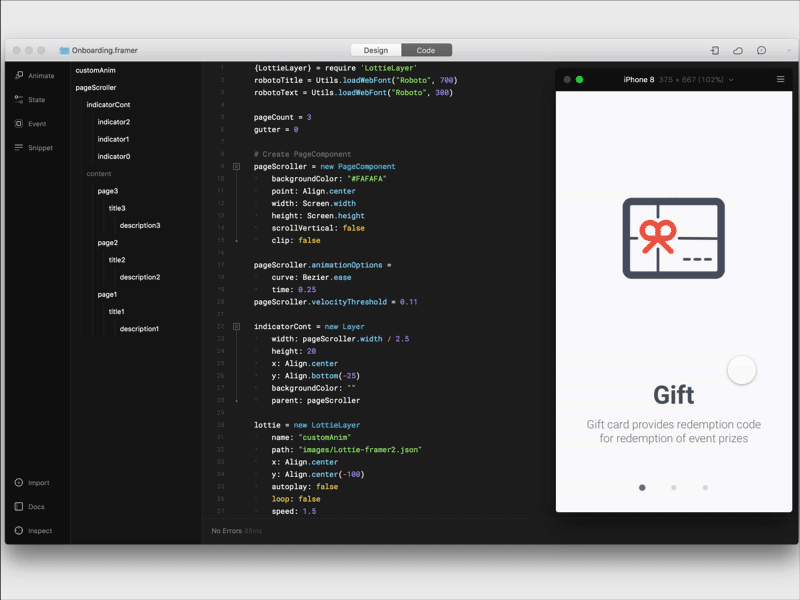Click the Onboarding.framer file icon
The width and height of the screenshot is (800, 600).
coord(64,50)
